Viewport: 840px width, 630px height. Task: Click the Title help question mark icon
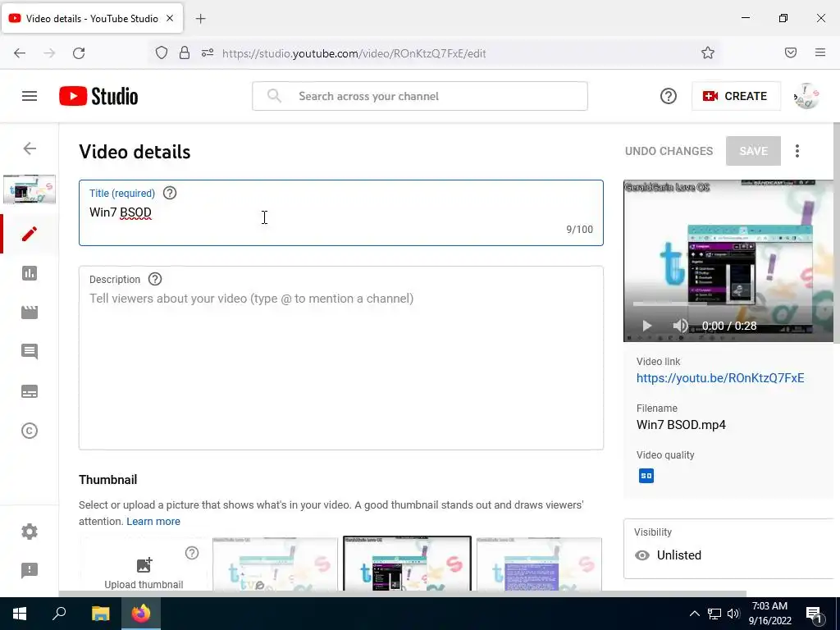pyautogui.click(x=170, y=193)
